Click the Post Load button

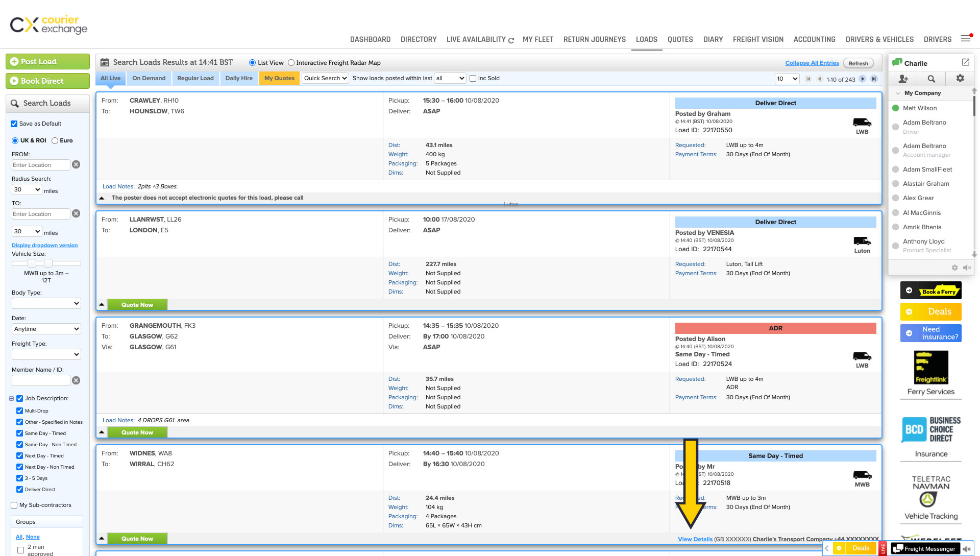[47, 61]
